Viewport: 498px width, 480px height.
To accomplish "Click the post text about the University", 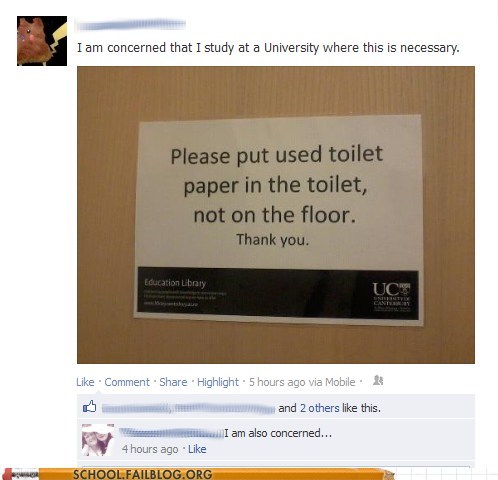I will (268, 48).
